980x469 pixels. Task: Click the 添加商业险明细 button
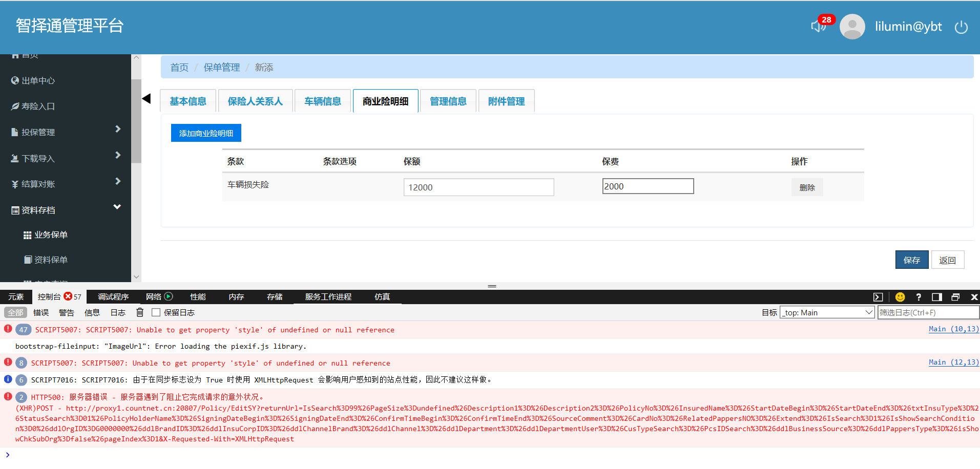tap(206, 133)
